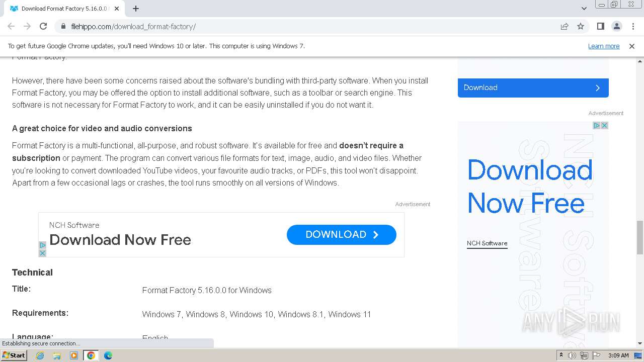Select 'Format Factory 5.16.0.0 for Windows' title value

[x=207, y=290]
